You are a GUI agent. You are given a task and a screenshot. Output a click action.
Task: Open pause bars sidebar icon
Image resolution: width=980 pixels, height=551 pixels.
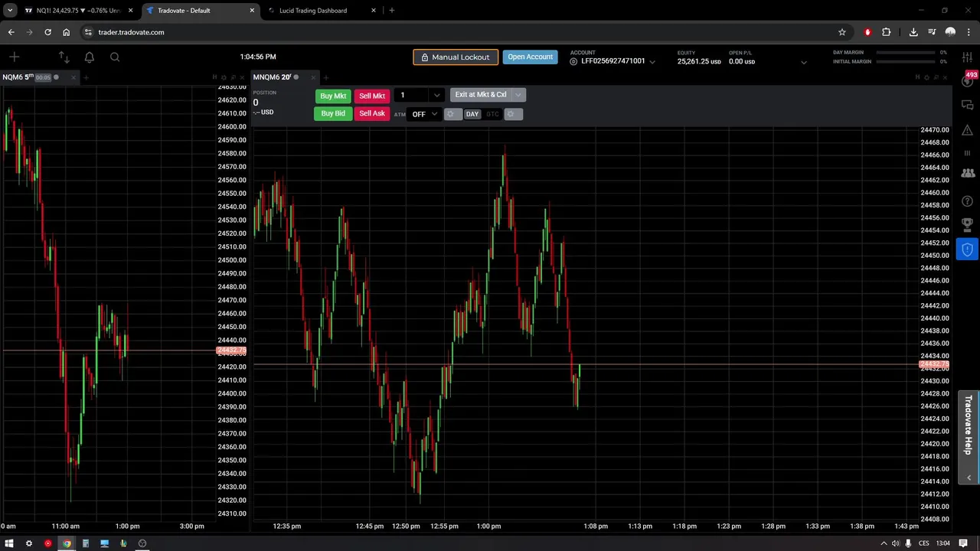pos(968,152)
